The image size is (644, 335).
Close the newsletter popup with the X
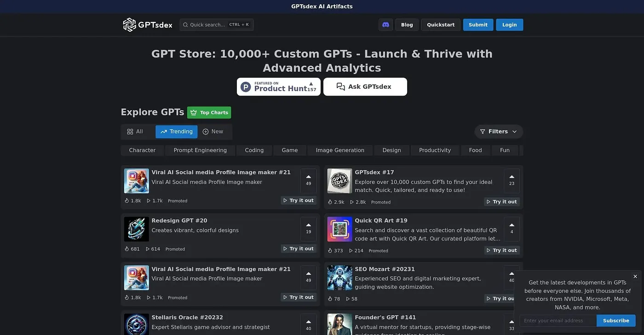(x=635, y=277)
